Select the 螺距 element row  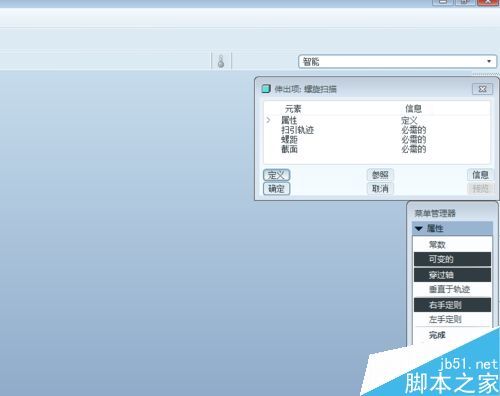[x=377, y=139]
